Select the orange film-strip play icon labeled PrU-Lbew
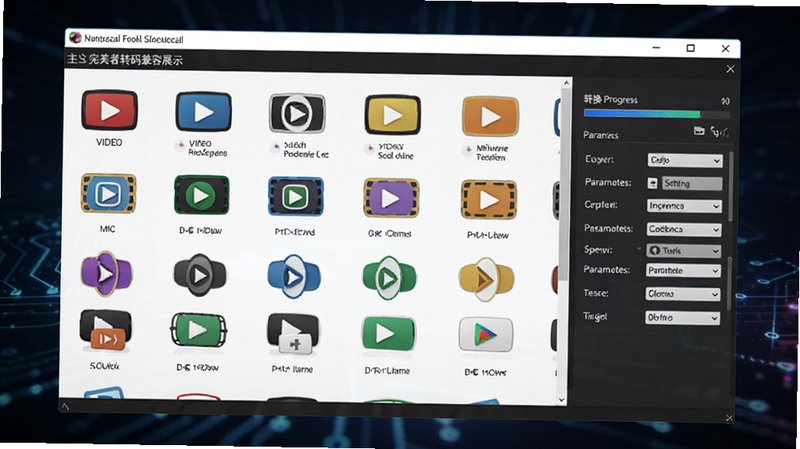 click(489, 201)
